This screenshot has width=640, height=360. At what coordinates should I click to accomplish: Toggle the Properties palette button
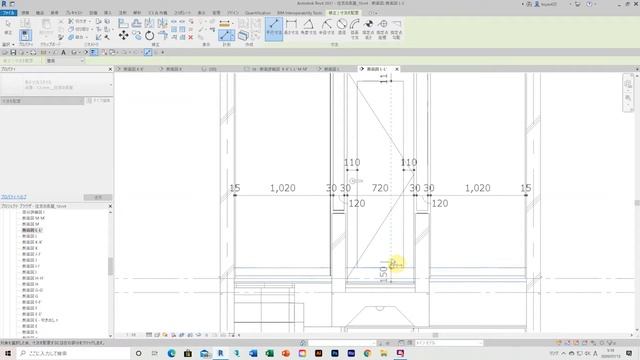tap(25, 35)
